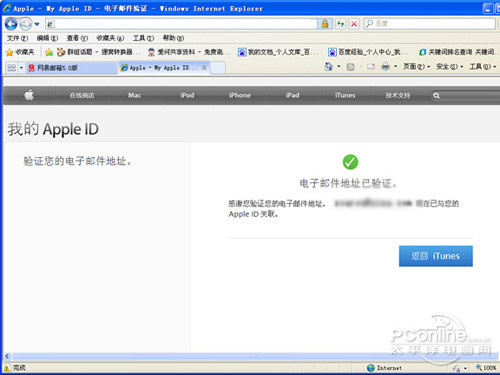The image size is (500, 375).
Task: Open the iPod section in Apple navigation
Action: point(187,95)
